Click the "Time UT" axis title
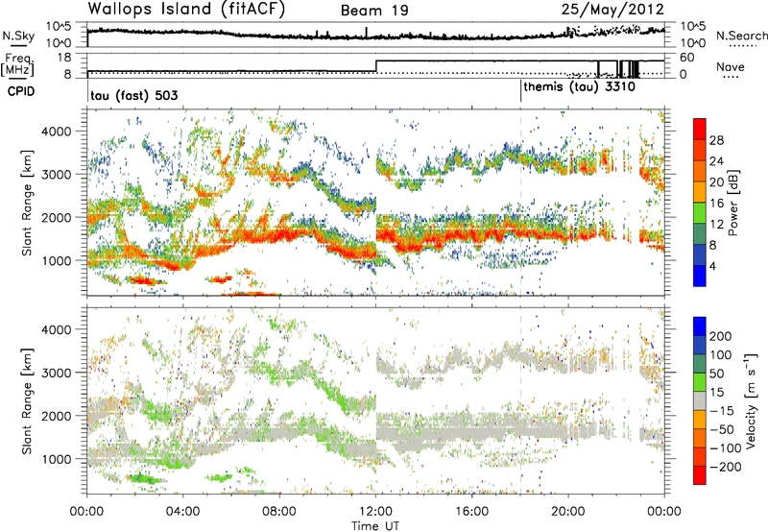Screen dimensions: 768x532 375,526
